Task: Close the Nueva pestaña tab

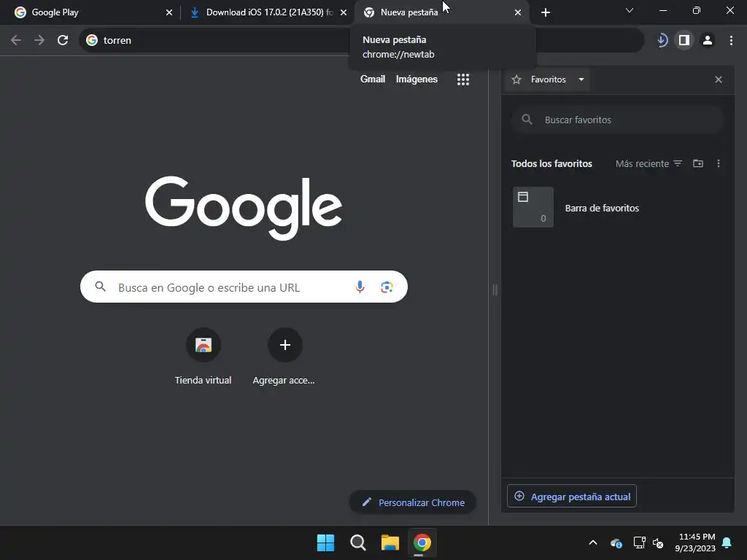Action: tap(518, 12)
